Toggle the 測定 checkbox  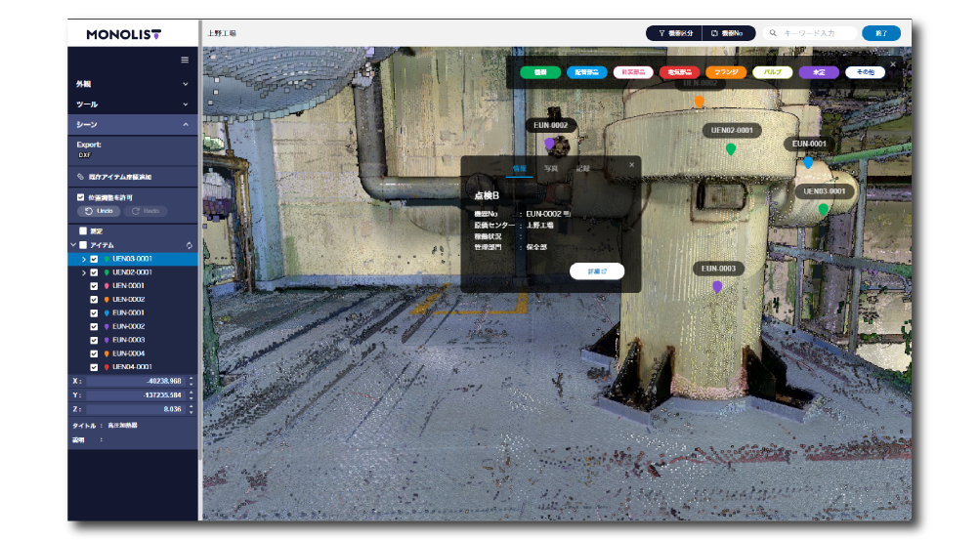coord(83,231)
